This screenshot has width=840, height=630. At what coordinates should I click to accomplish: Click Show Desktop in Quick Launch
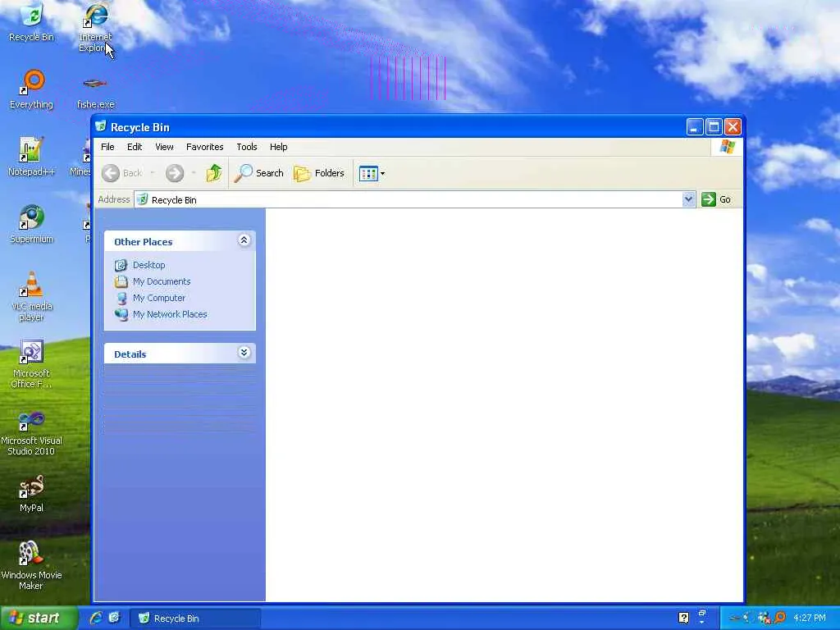pos(114,618)
